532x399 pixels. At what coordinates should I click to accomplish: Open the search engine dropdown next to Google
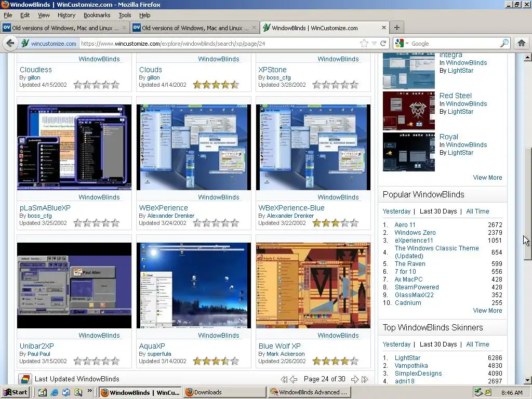click(407, 44)
